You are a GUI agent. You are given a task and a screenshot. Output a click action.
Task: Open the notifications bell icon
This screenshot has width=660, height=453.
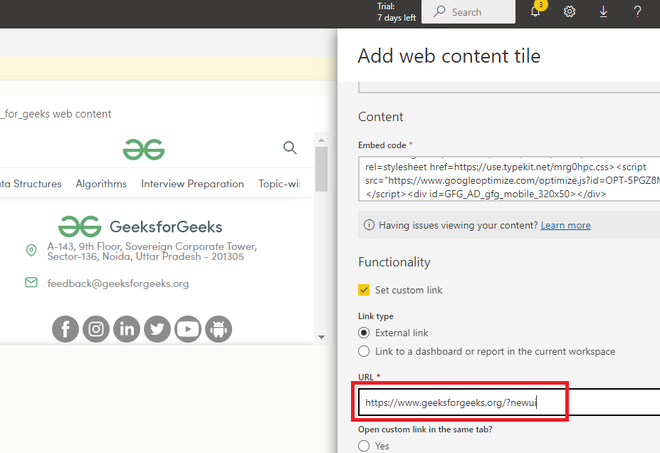[536, 12]
